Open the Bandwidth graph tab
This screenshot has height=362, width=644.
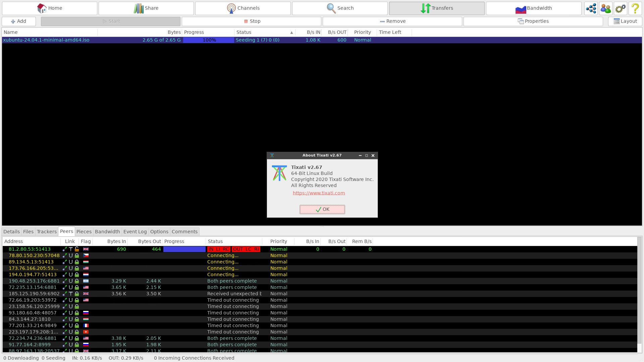click(x=533, y=8)
